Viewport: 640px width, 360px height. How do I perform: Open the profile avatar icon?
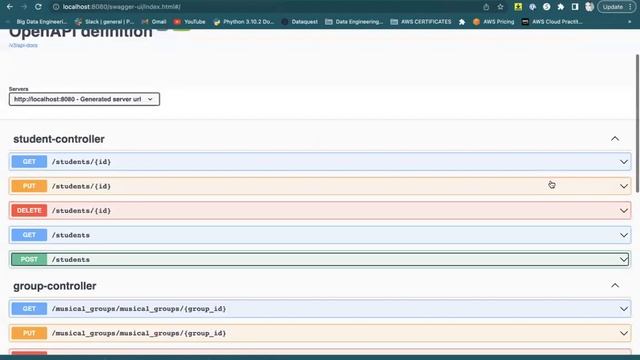(x=589, y=7)
